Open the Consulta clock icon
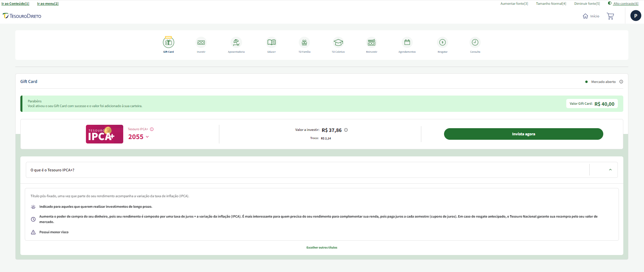644x272 pixels. click(x=475, y=42)
